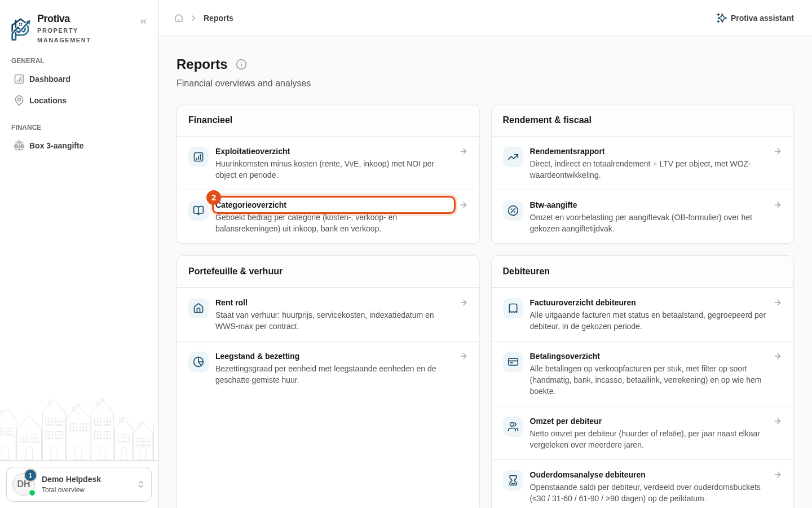Click the Rendementsrapport trending-up icon
This screenshot has height=508, width=812.
click(513, 157)
